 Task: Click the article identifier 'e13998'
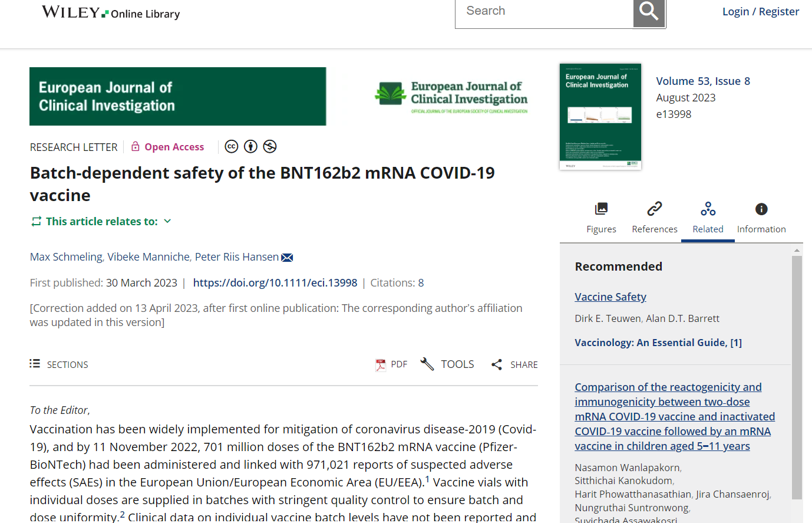tap(674, 114)
